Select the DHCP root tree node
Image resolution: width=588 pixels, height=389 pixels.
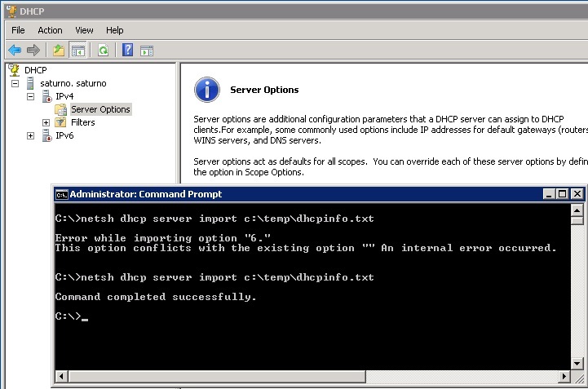point(35,70)
